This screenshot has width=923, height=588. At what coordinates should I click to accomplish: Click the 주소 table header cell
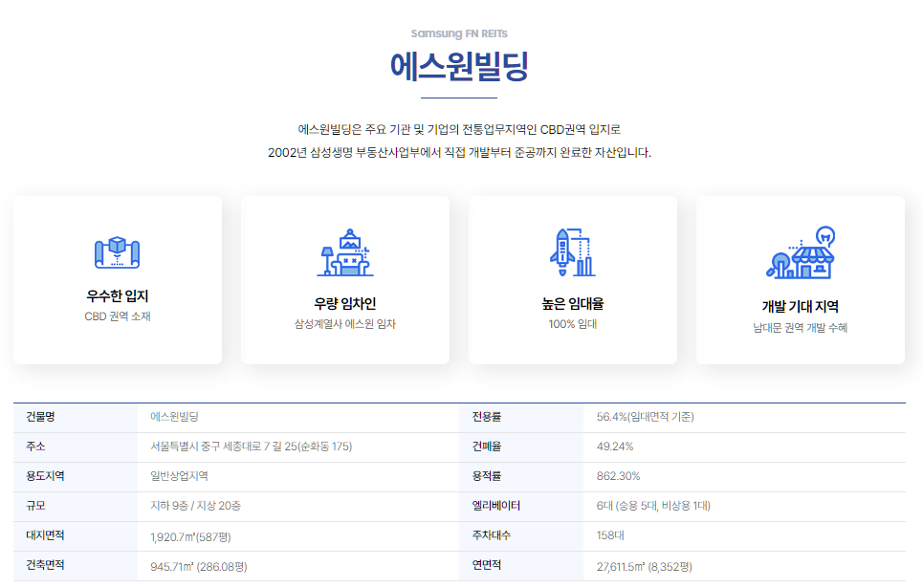coord(76,446)
